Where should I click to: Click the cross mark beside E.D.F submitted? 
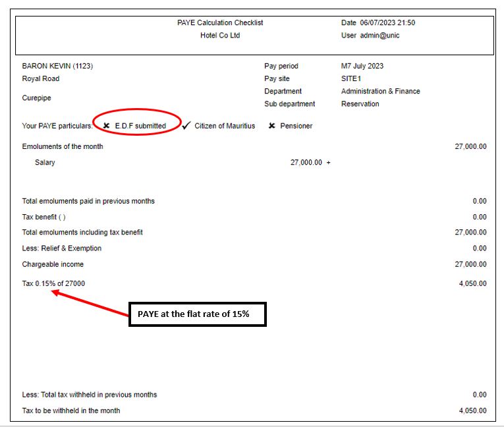tap(106, 126)
